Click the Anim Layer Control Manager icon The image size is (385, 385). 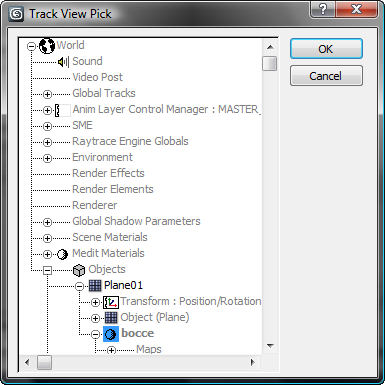click(62, 110)
